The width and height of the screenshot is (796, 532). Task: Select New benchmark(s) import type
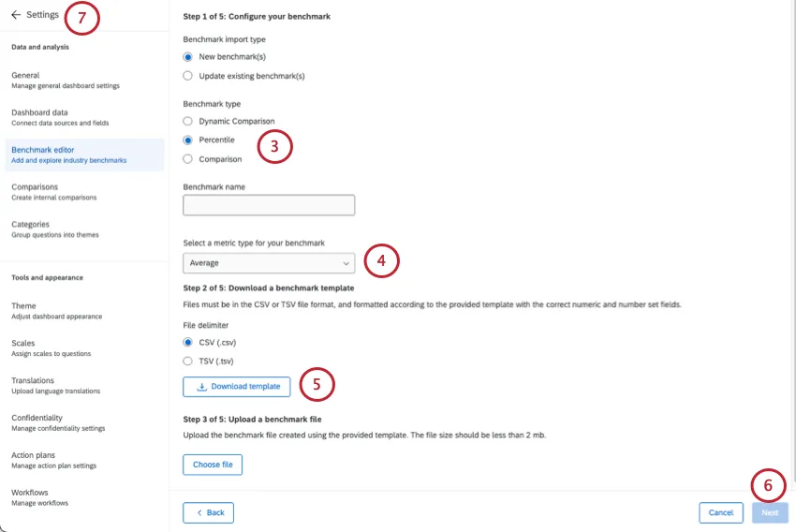pyautogui.click(x=188, y=57)
